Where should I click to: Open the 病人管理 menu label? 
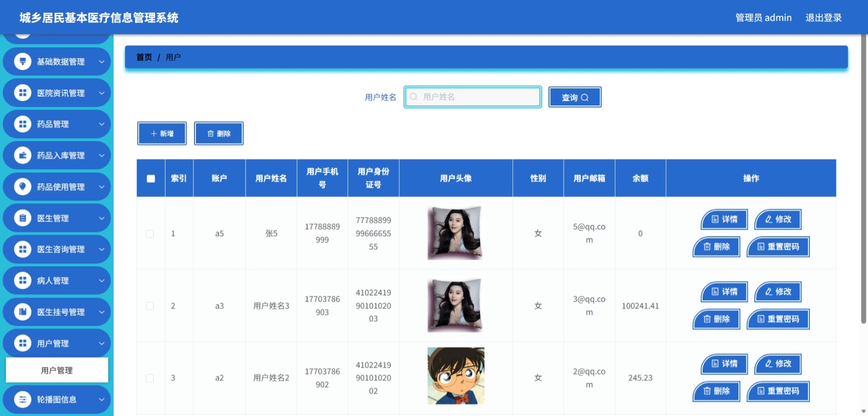tap(53, 280)
